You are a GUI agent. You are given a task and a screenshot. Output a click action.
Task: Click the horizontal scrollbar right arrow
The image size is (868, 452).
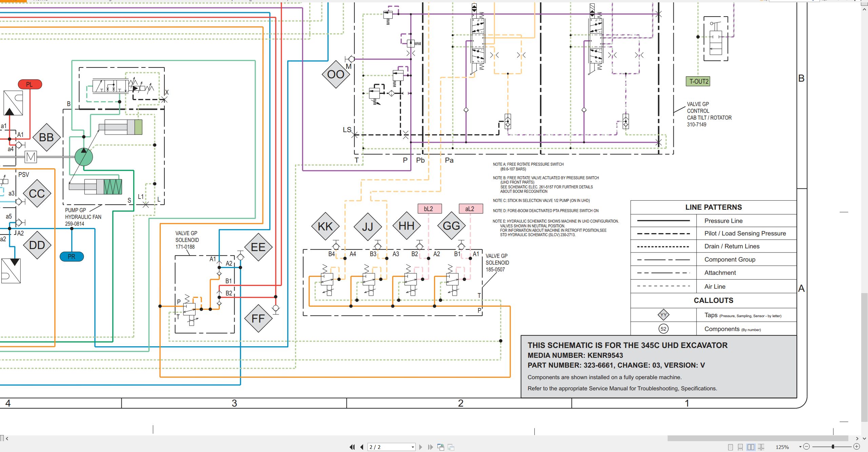tap(857, 438)
